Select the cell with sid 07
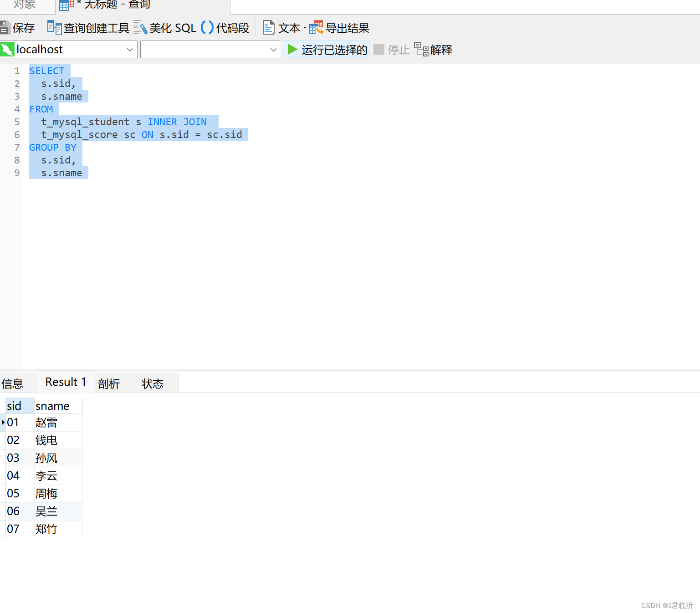This screenshot has height=613, width=700. point(20,529)
